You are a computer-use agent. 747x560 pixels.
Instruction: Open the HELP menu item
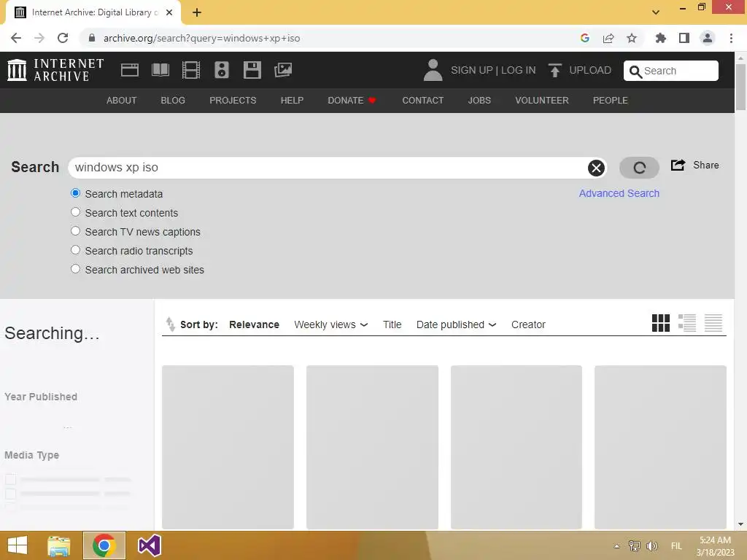pos(292,101)
